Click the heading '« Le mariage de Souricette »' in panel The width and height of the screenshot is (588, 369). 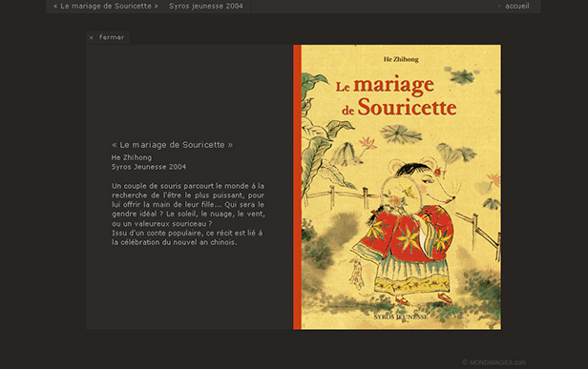tap(172, 145)
